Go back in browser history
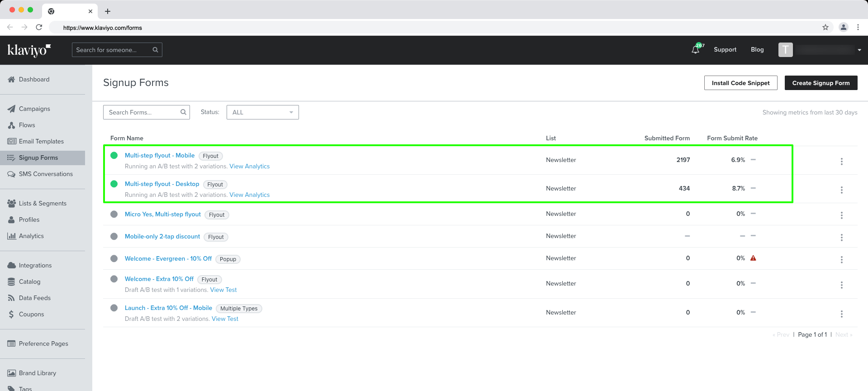This screenshot has height=391, width=868. tap(10, 28)
